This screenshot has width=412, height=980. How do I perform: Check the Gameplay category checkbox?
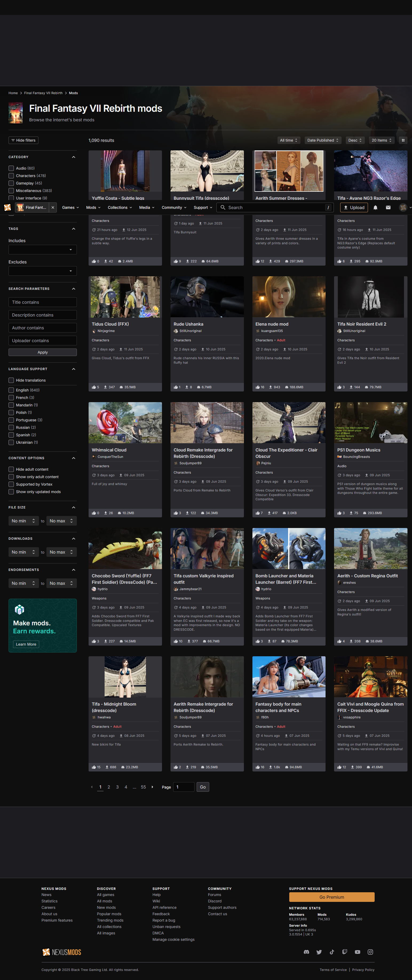pyautogui.click(x=11, y=183)
